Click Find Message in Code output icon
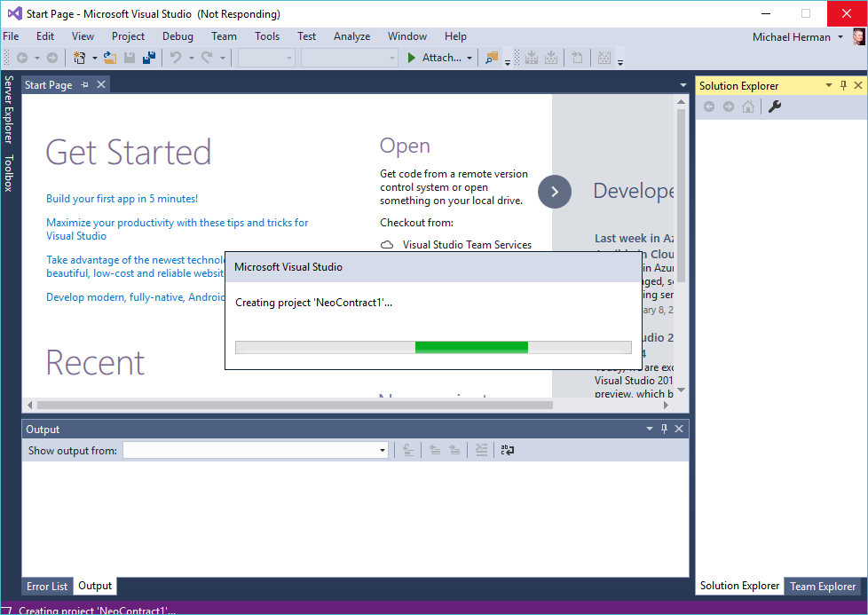 pos(408,450)
